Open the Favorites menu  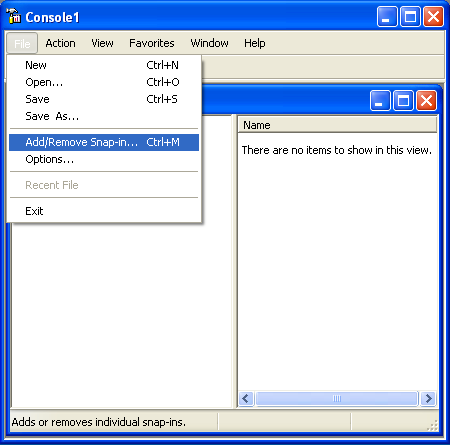pyautogui.click(x=152, y=43)
